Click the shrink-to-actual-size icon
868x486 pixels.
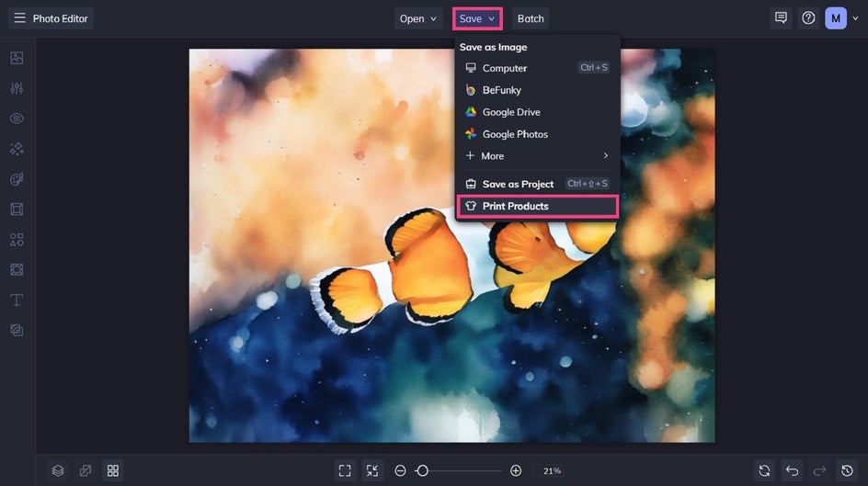(372, 470)
